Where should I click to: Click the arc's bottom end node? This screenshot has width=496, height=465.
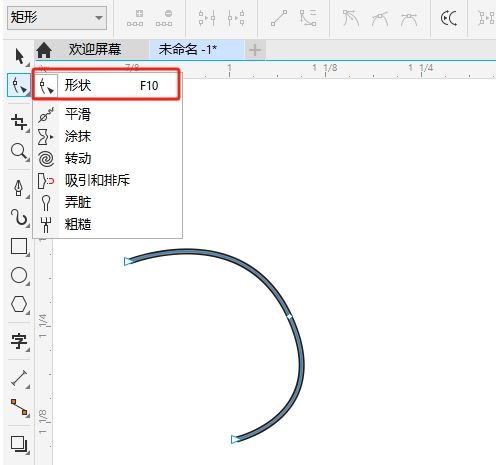(235, 439)
